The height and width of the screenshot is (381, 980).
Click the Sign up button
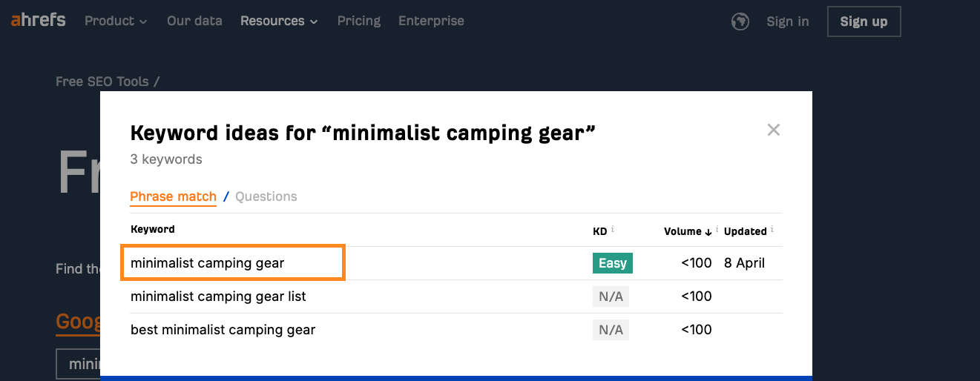pos(864,21)
